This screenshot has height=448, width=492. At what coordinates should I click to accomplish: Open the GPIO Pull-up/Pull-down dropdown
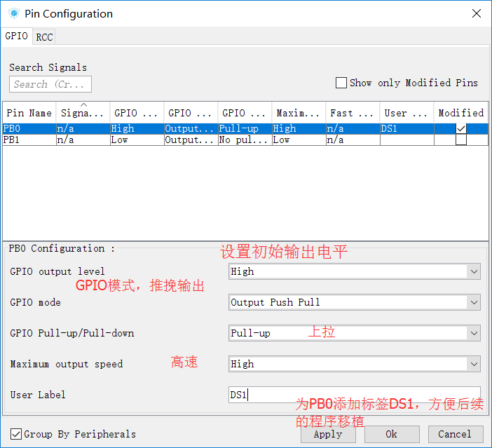[x=354, y=333]
